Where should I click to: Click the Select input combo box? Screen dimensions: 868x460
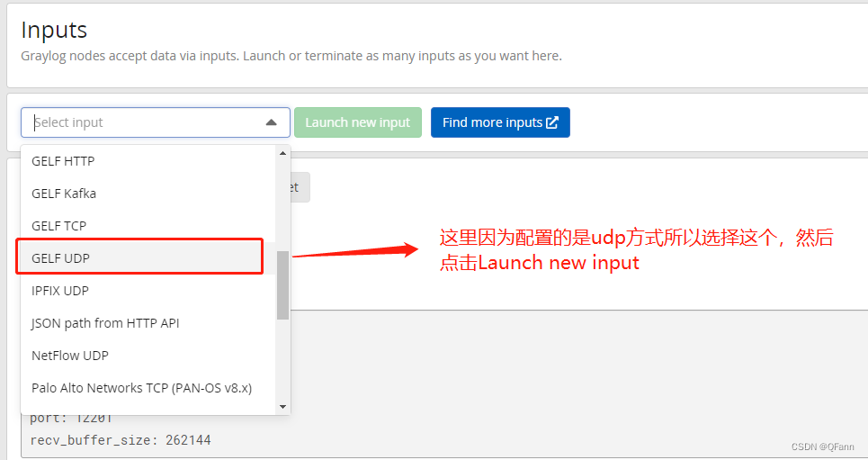click(155, 122)
